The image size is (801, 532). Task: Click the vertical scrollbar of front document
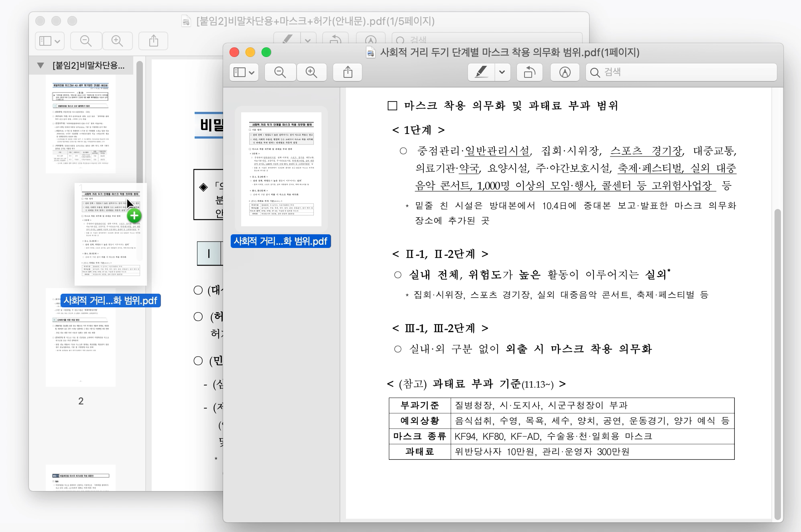(x=778, y=361)
